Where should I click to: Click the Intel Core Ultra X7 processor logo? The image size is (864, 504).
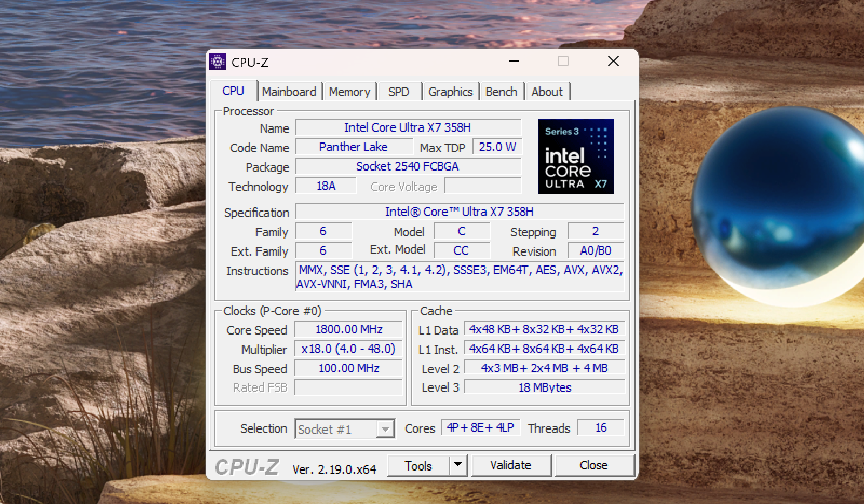coord(576,156)
